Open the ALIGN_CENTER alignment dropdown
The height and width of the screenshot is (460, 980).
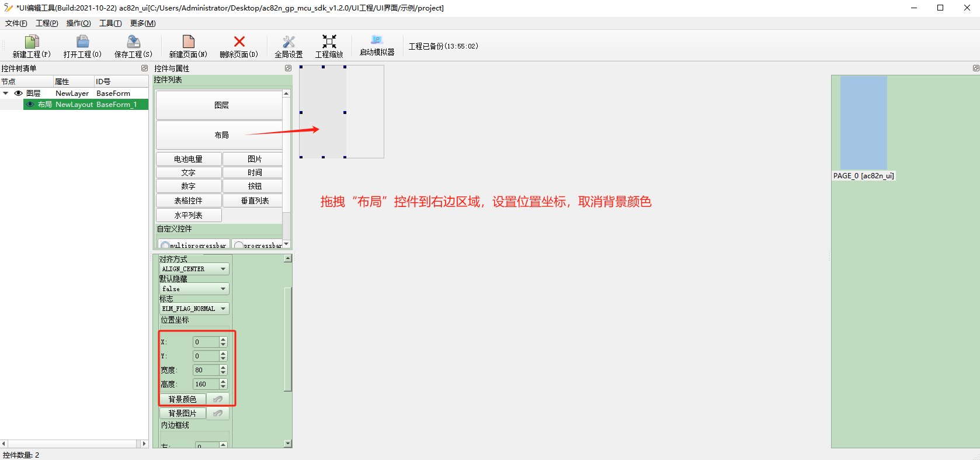[194, 269]
